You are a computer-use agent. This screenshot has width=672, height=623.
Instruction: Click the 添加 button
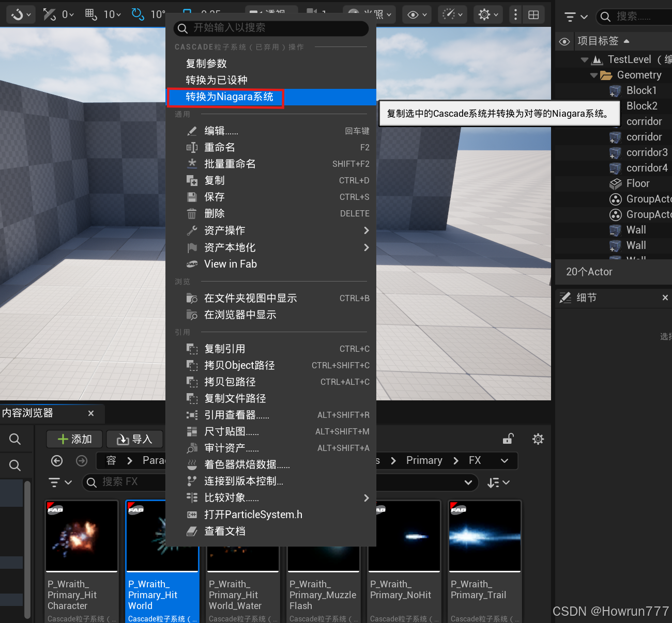coord(74,439)
